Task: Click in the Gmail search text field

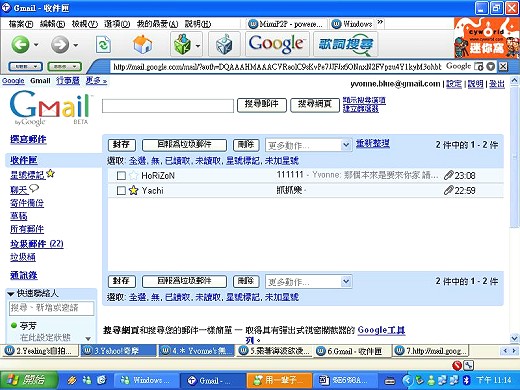Action: [168, 106]
